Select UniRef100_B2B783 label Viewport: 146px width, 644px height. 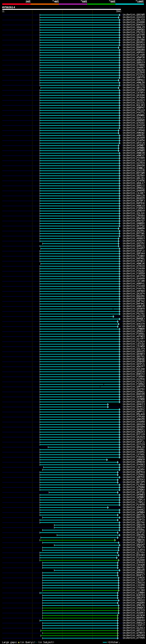coord(133,595)
